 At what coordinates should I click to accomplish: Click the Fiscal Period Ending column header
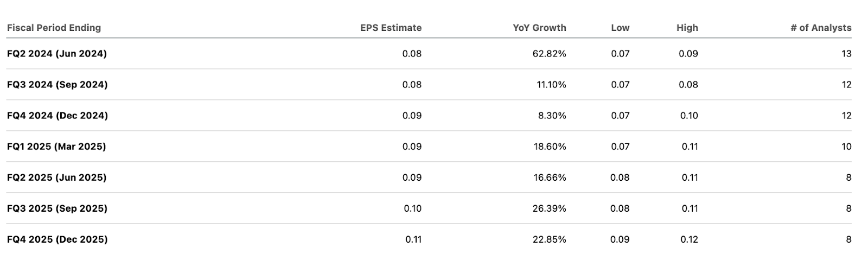54,28
